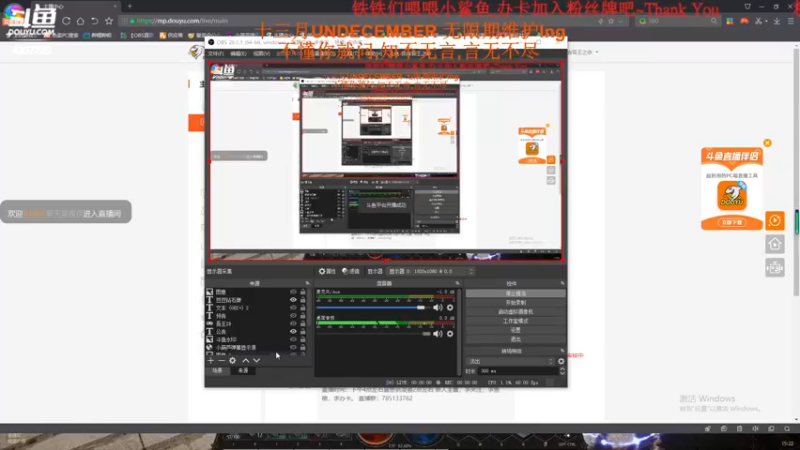800x450 pixels.
Task: Pop out the 转场特效 transitions dock
Action: click(562, 351)
